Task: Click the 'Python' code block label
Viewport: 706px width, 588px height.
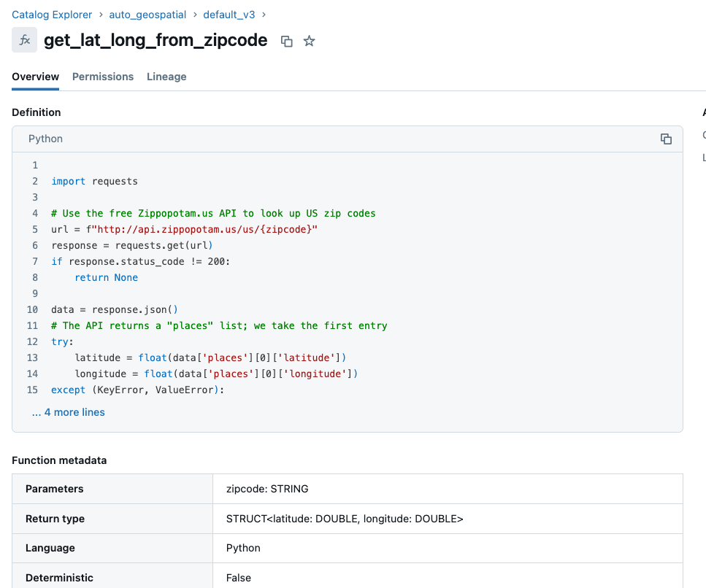Action: (45, 139)
